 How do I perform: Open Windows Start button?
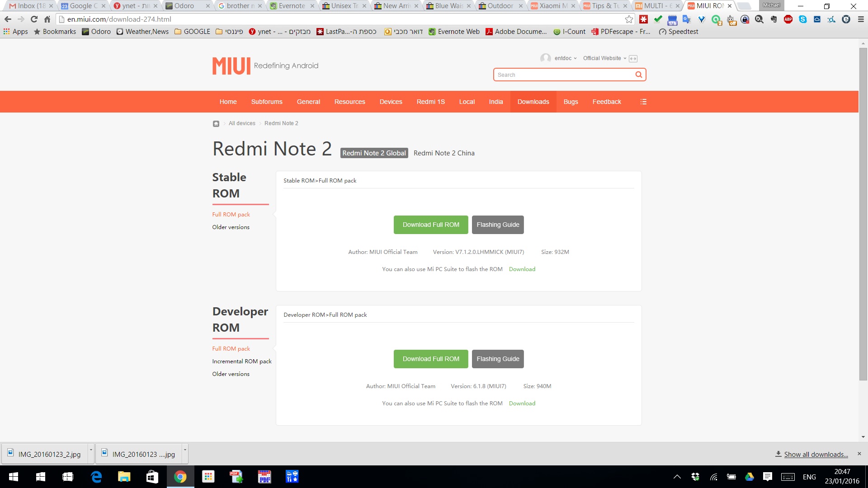(14, 477)
